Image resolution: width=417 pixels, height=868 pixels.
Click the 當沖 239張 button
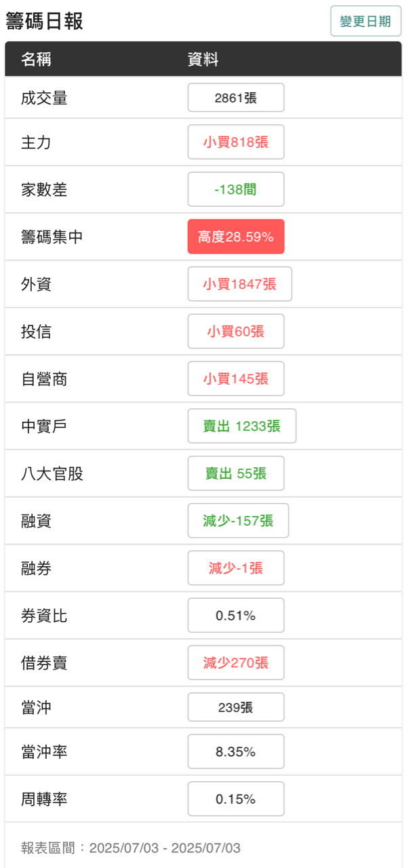[235, 707]
